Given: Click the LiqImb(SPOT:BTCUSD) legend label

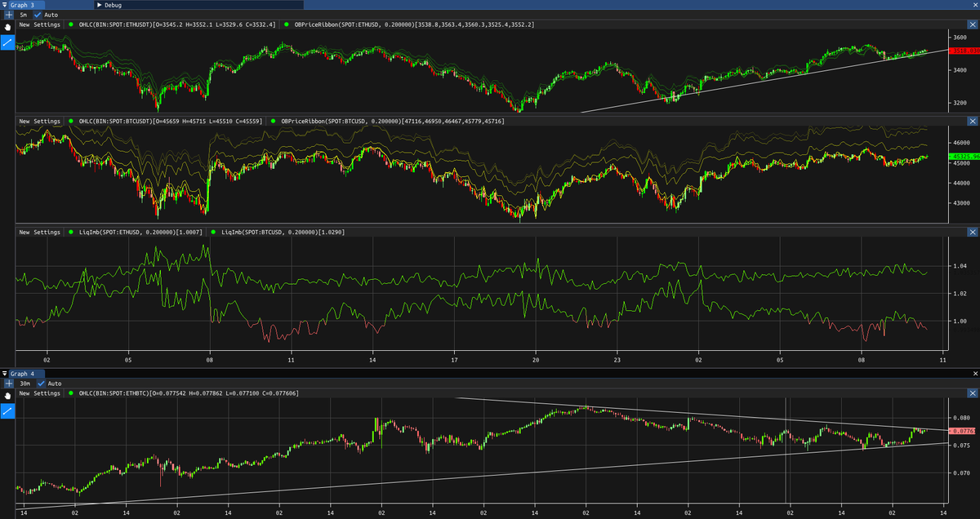Looking at the screenshot, I should (x=283, y=232).
